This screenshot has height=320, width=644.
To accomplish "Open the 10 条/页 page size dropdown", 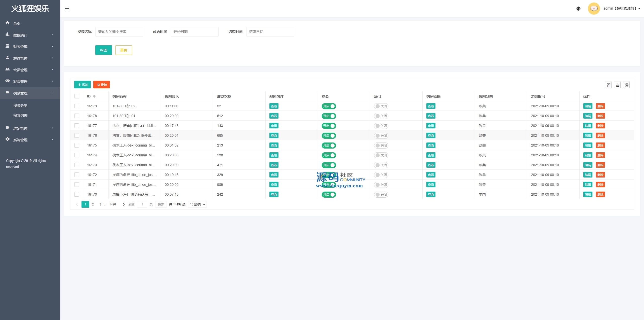I will pyautogui.click(x=197, y=204).
